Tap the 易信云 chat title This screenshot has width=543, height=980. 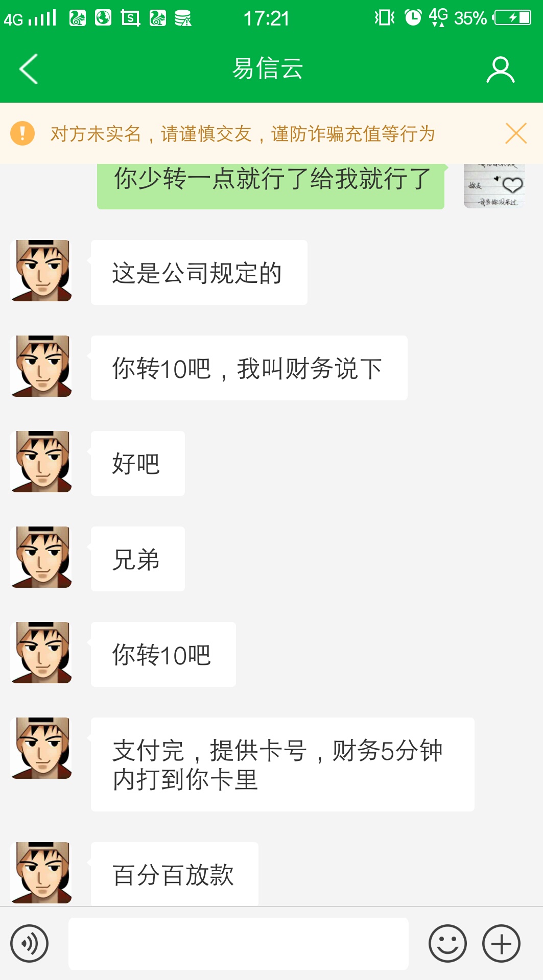point(268,68)
